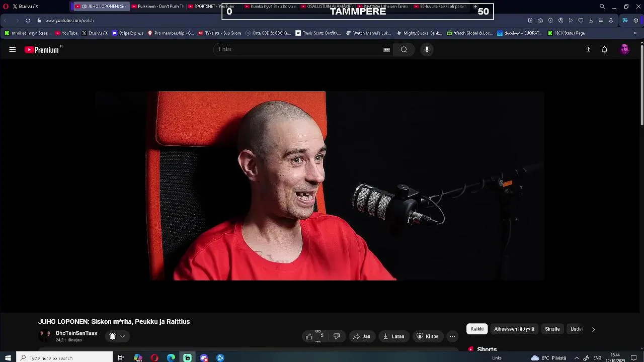Open the mmikedimayn Strea... bookmark
Image resolution: width=644 pixels, height=362 pixels.
(x=27, y=33)
